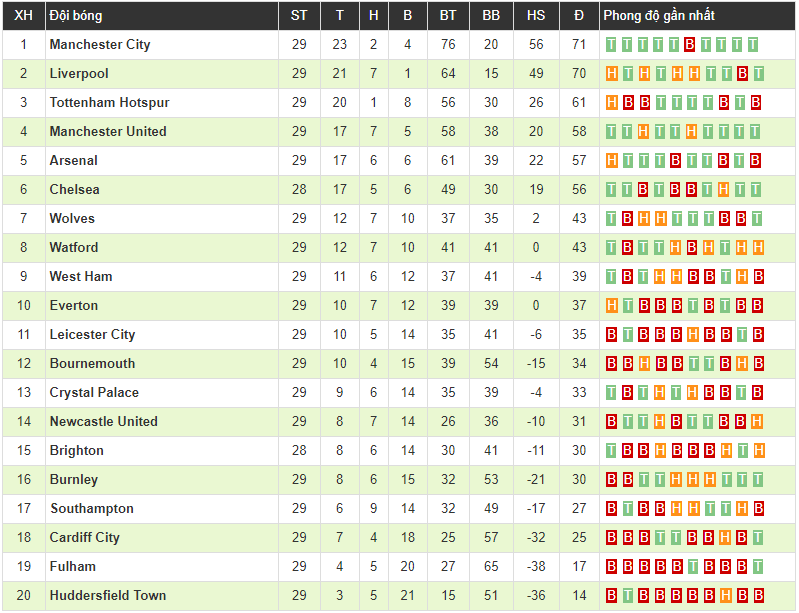Click the orange H badge in Tottenham Hotspur's form
Image resolution: width=799 pixels, height=613 pixels.
[x=612, y=102]
